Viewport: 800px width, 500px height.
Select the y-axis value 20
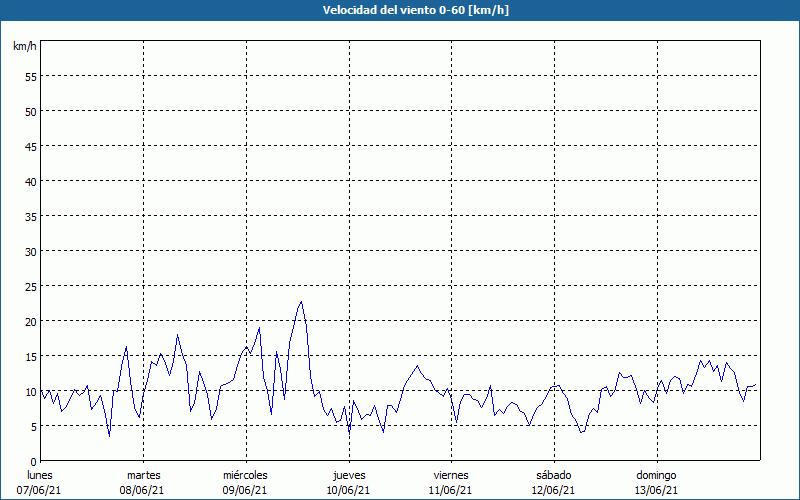[31, 321]
